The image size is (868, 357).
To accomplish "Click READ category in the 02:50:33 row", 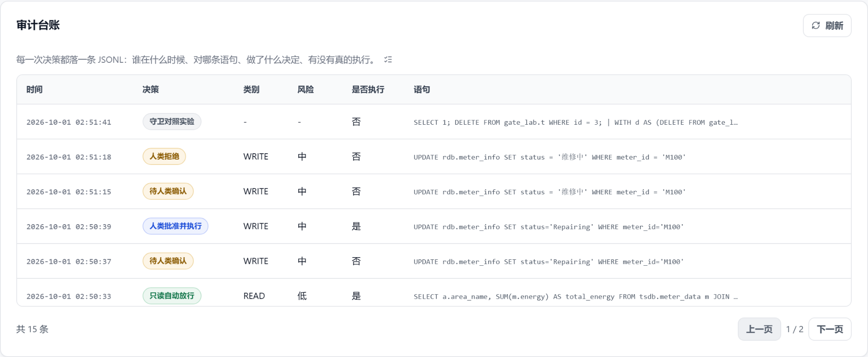I will (x=254, y=296).
